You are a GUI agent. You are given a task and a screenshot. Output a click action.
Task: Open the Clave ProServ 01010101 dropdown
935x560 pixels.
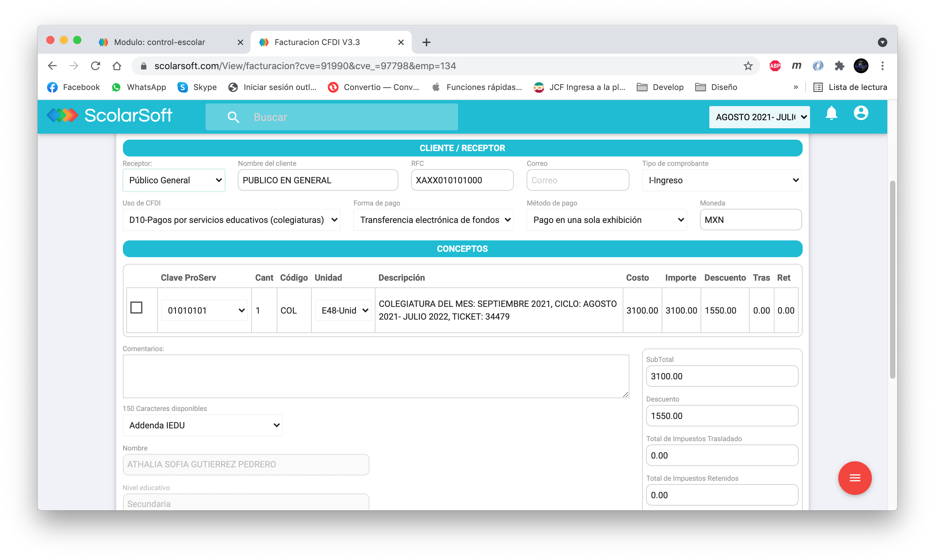[x=204, y=310]
